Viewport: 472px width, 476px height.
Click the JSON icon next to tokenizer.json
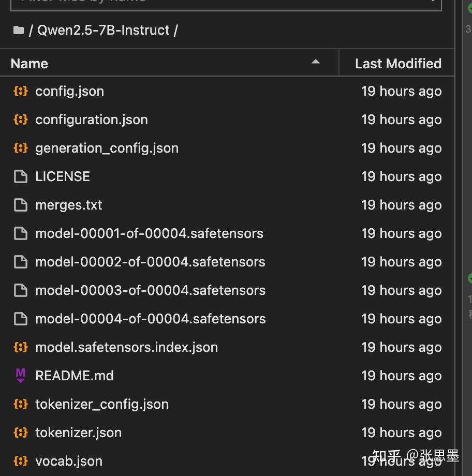pos(20,433)
